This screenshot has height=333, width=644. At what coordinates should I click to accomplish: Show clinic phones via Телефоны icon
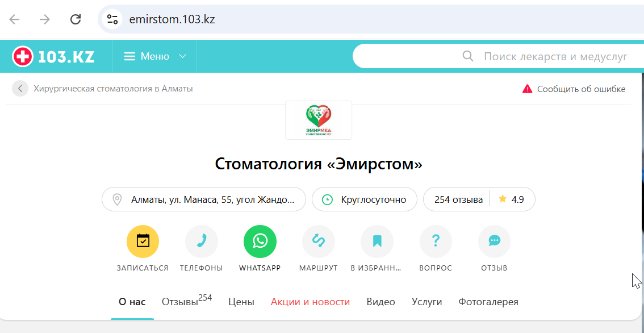[x=201, y=242]
